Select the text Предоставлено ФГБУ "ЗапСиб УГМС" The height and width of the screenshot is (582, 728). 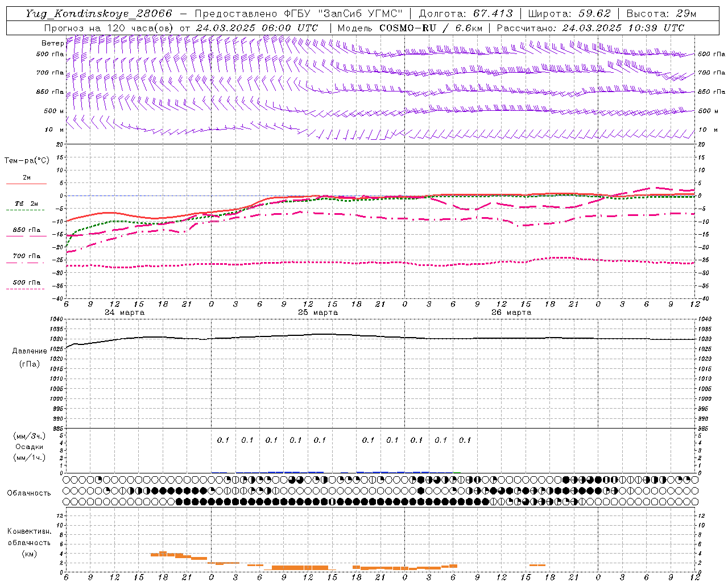click(x=299, y=14)
